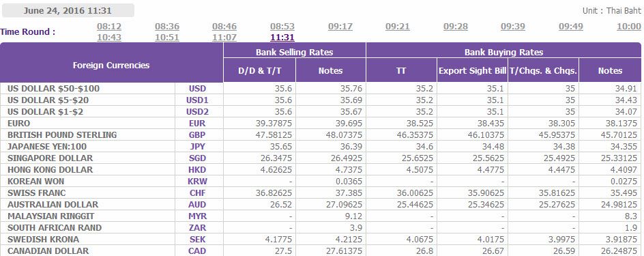
Task: Open the 08:12 time round link
Action: [x=109, y=27]
